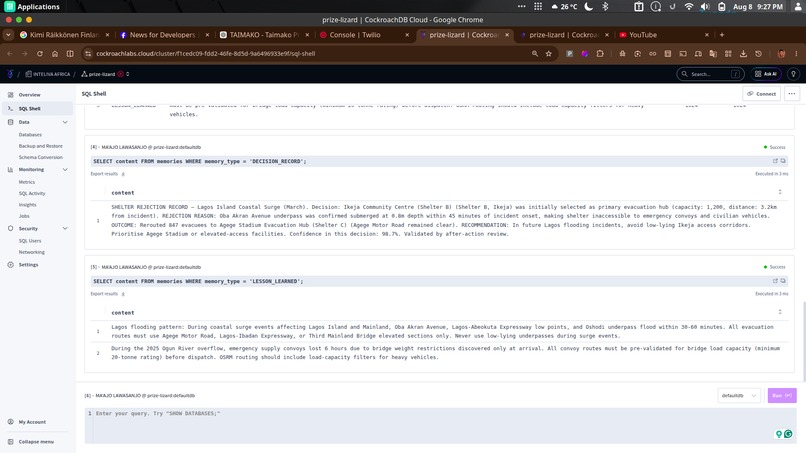Export results of LESSON_LEARNED query
The image size is (806, 453).
pyautogui.click(x=107, y=294)
